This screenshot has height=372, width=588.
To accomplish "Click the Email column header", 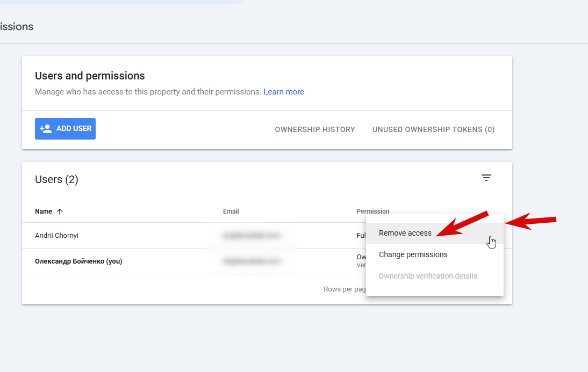I will [x=231, y=211].
